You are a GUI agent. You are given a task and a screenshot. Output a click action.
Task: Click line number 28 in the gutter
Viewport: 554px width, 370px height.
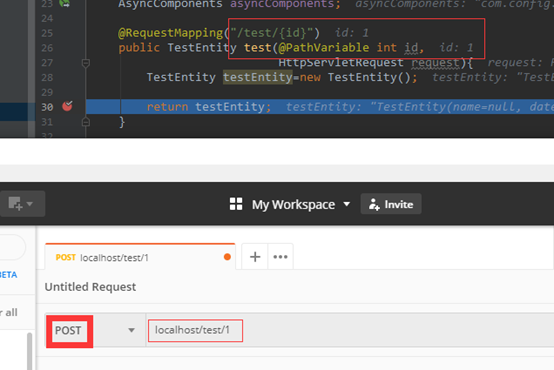(47, 77)
